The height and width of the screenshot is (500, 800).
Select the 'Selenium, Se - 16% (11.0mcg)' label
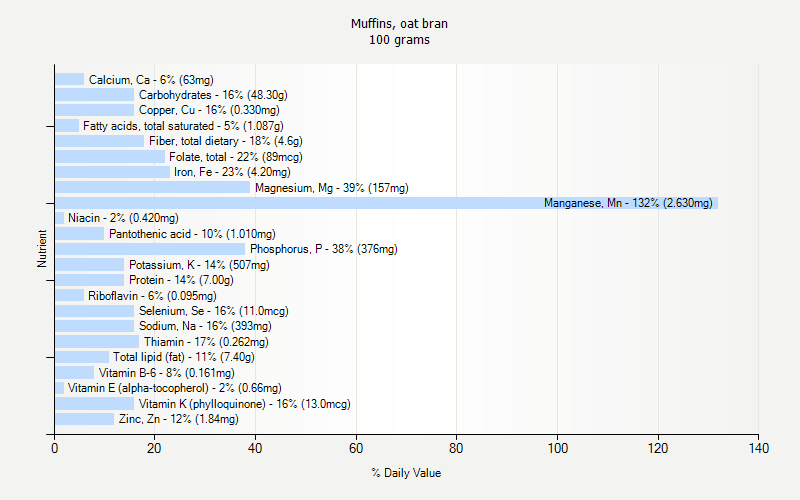pos(214,311)
